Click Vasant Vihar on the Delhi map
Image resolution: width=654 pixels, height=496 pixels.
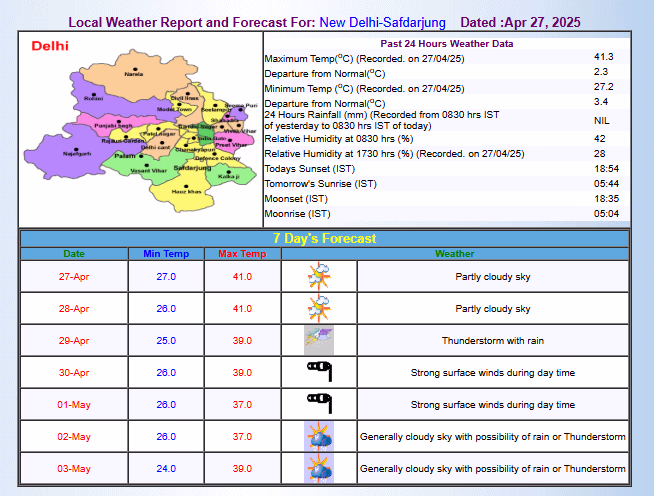coord(148,173)
